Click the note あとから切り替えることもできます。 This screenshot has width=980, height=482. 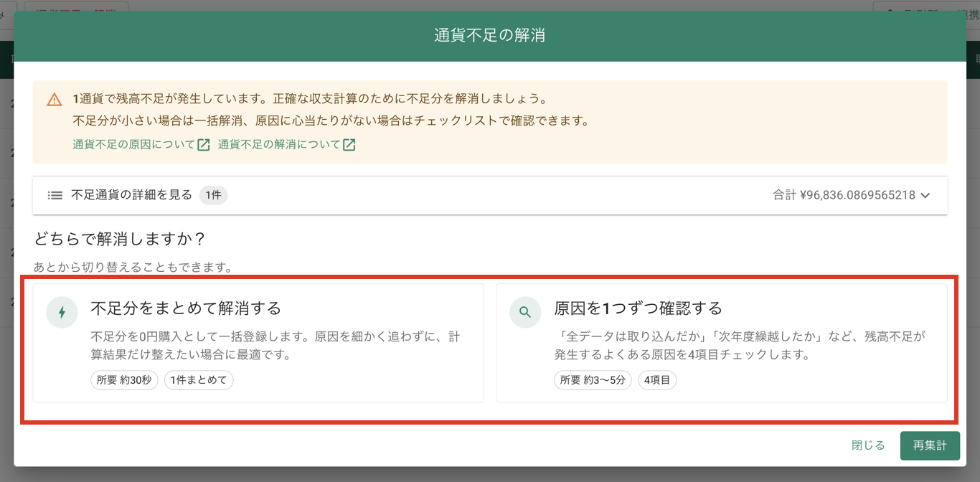(134, 268)
